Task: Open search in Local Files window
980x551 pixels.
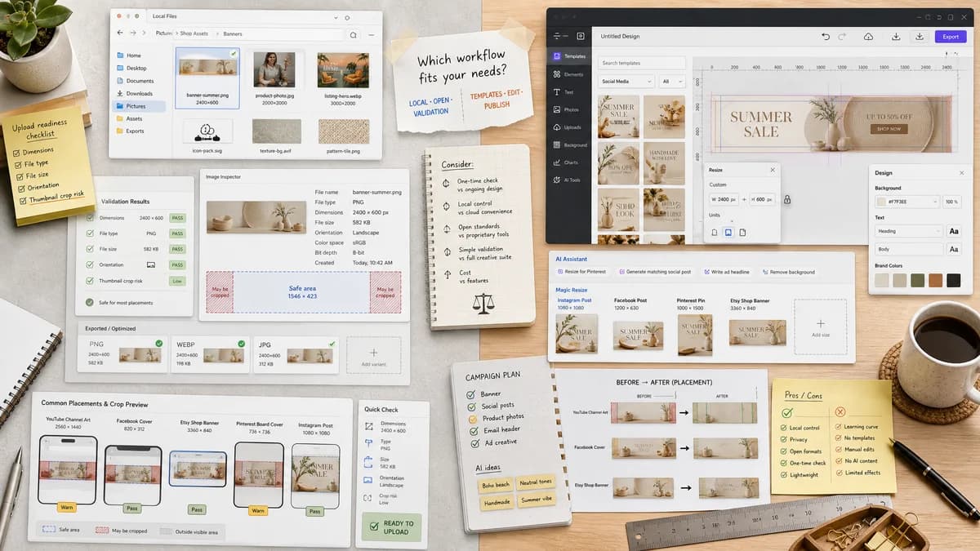Action: click(353, 35)
